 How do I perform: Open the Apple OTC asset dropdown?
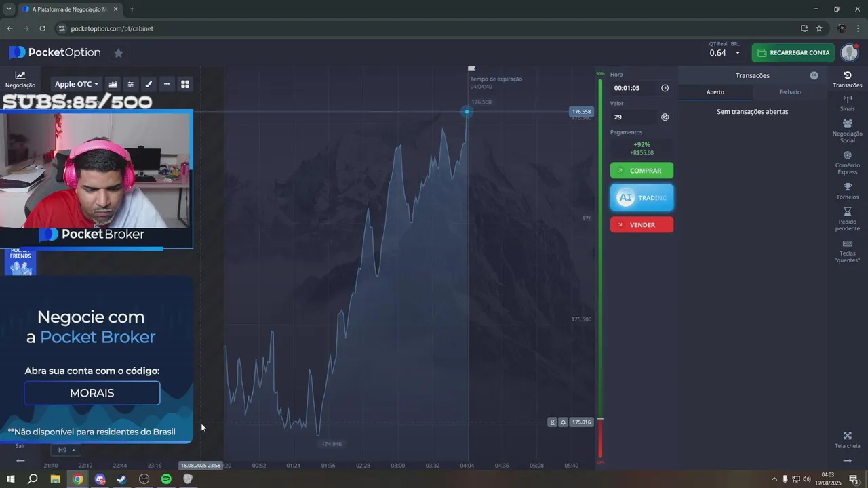click(76, 84)
